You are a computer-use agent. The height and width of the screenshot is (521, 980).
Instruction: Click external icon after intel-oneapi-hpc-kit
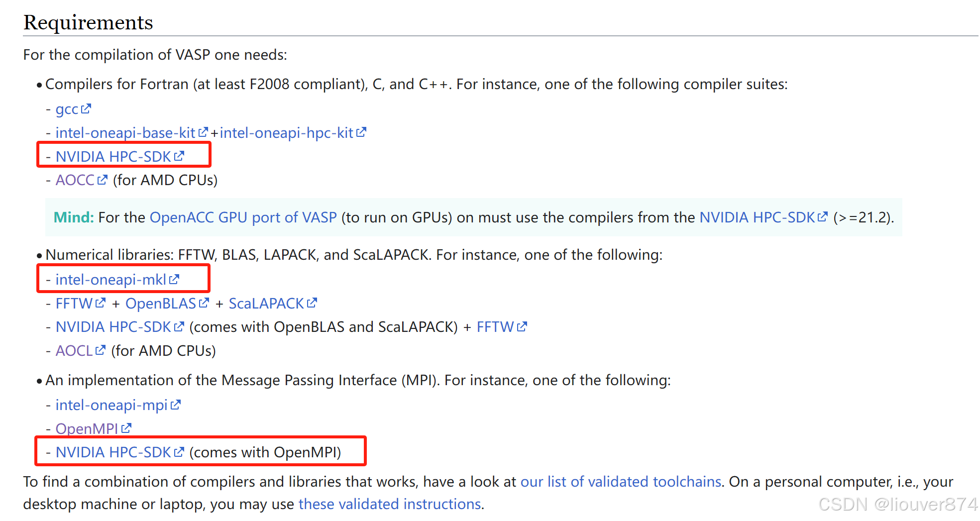click(x=361, y=132)
